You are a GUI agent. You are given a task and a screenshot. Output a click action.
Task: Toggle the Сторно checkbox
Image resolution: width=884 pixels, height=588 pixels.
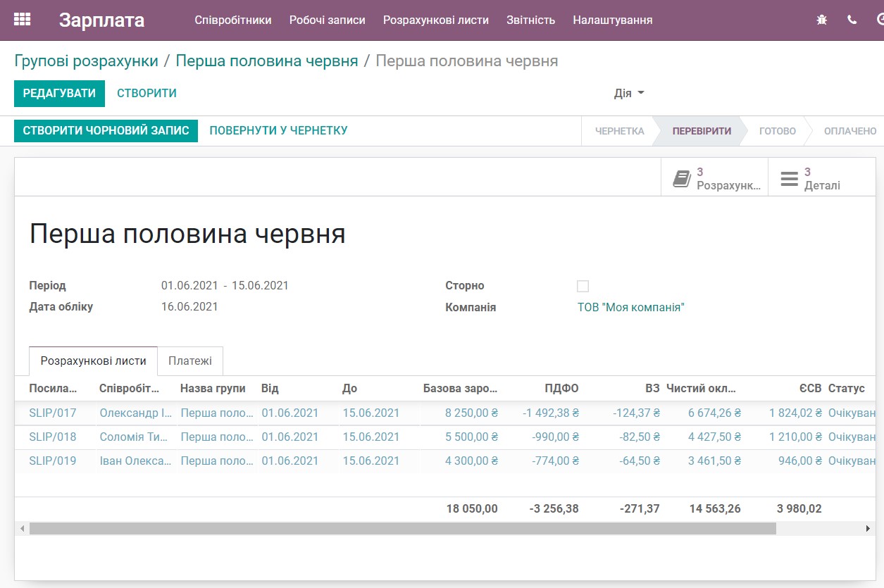coord(583,285)
